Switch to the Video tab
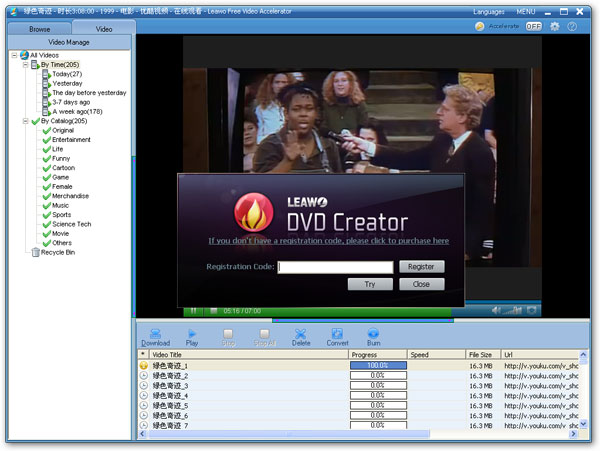 104,29
